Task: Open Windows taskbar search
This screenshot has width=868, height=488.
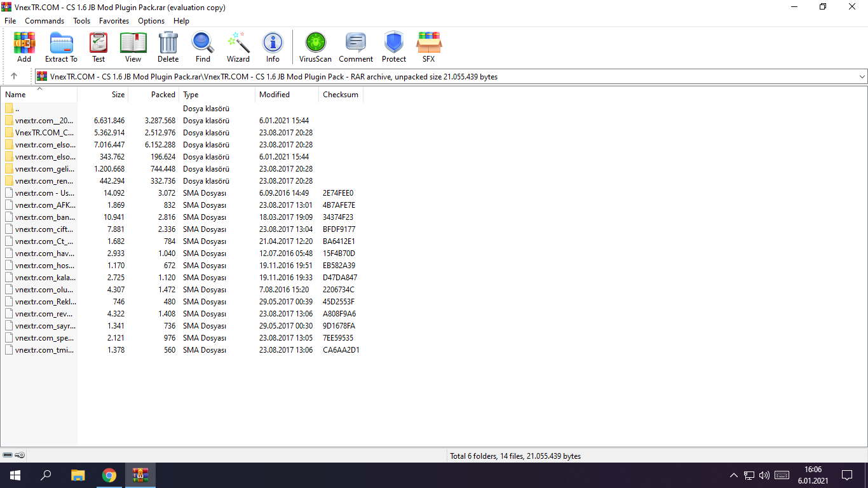Action: click(x=46, y=475)
